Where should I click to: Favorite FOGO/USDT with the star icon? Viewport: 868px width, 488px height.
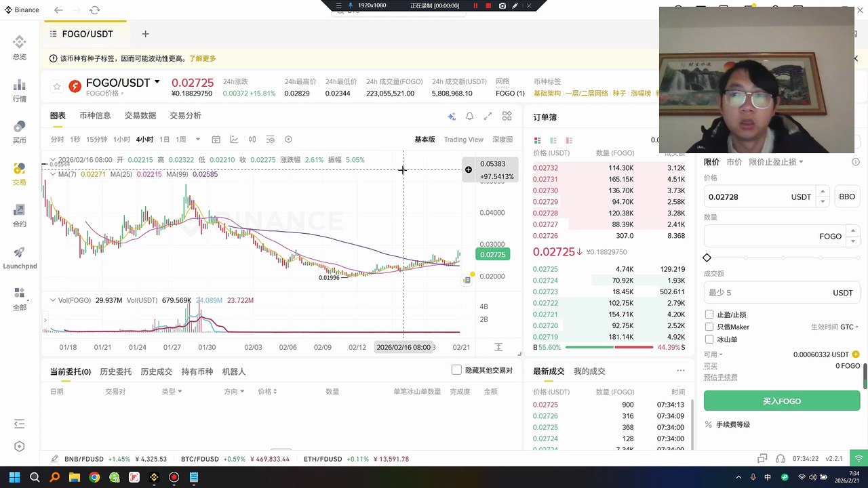(57, 87)
